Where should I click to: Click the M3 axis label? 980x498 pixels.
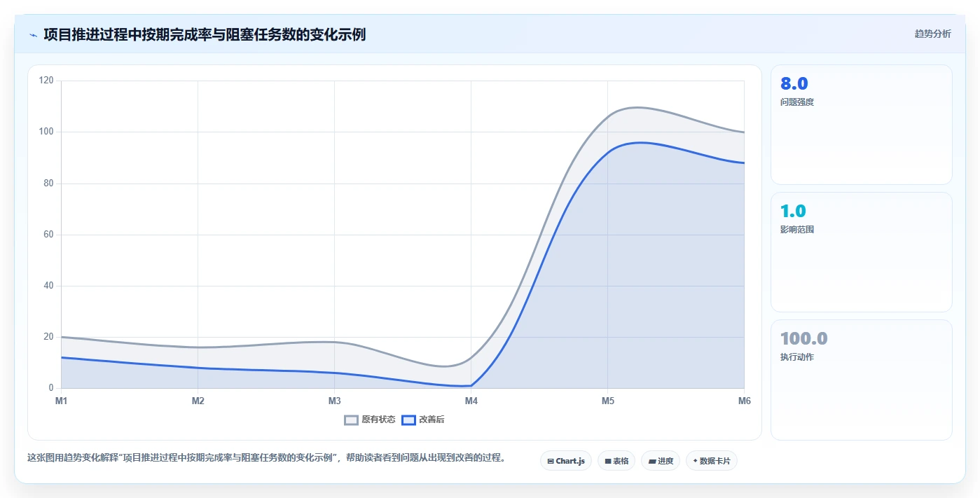(x=335, y=401)
